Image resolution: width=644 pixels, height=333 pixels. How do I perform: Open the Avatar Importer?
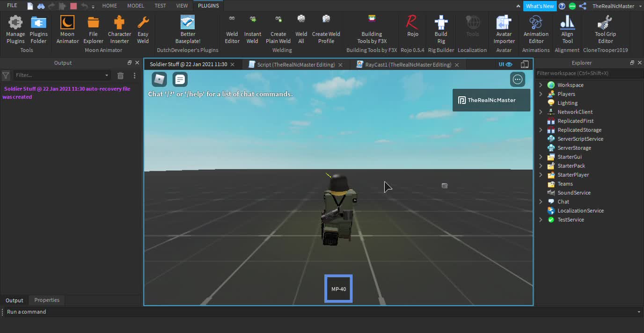504,30
